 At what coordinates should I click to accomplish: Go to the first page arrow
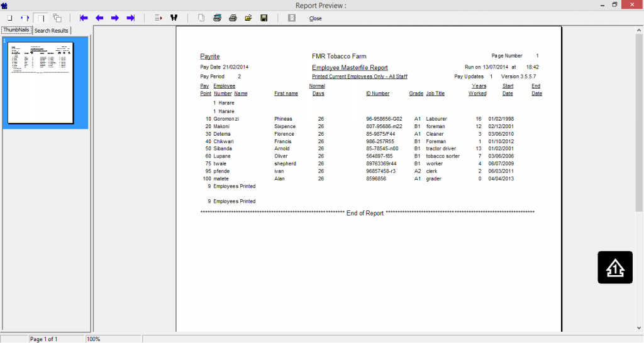[84, 18]
